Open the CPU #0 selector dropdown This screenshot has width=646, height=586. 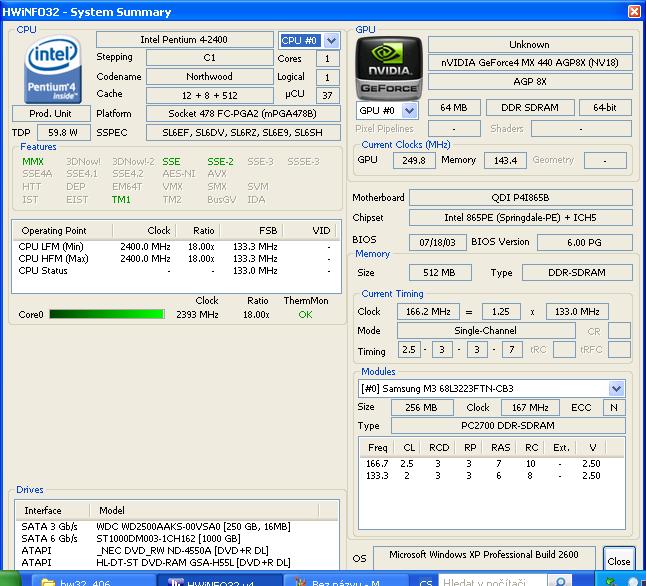(x=331, y=40)
